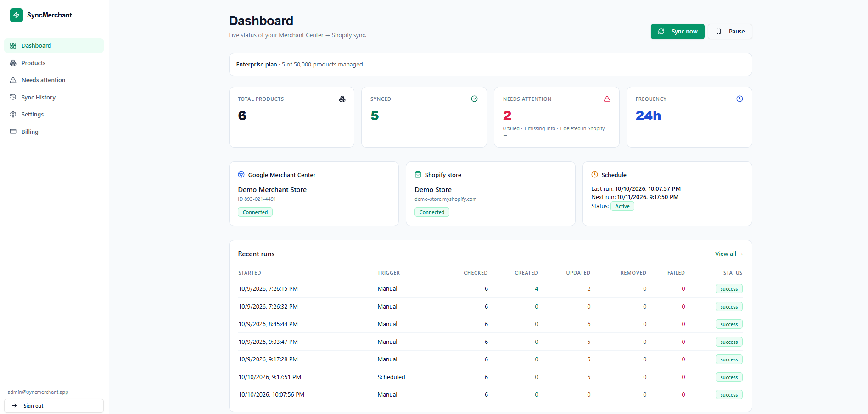Click the Started column header
Image resolution: width=868 pixels, height=414 pixels.
click(250, 273)
